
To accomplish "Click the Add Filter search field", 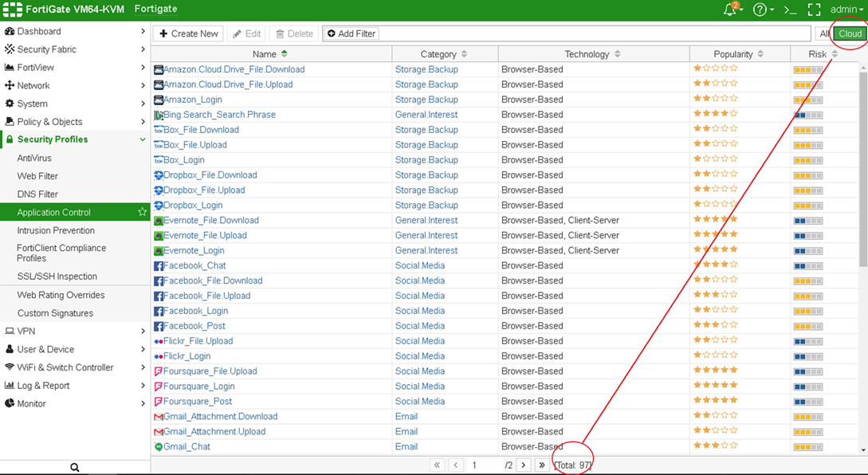I will pos(594,33).
